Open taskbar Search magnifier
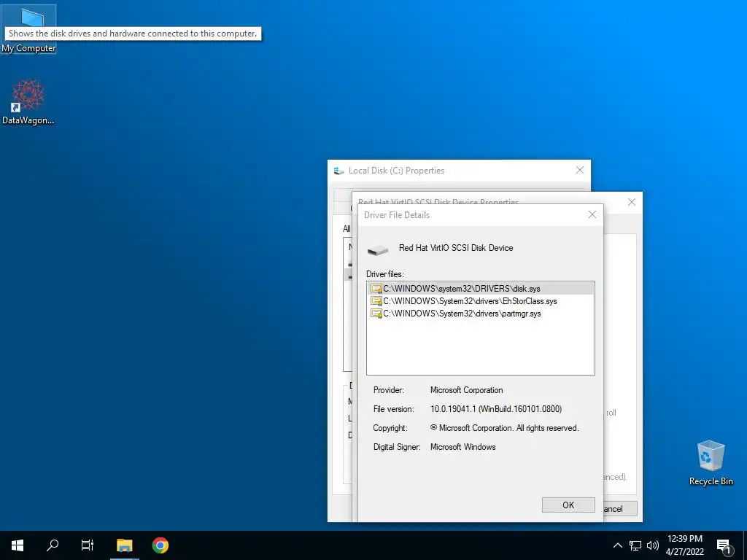 pyautogui.click(x=53, y=545)
